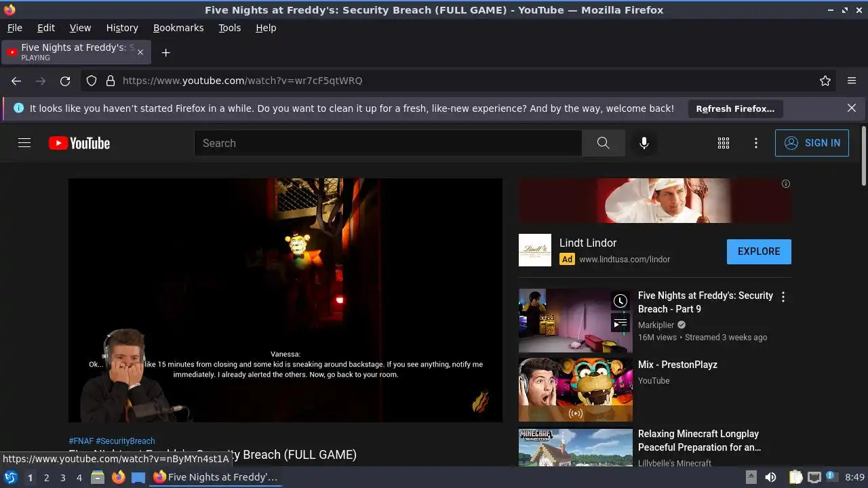Click the Minecraft Longplay thumbnail
The height and width of the screenshot is (488, 868).
coord(576,447)
